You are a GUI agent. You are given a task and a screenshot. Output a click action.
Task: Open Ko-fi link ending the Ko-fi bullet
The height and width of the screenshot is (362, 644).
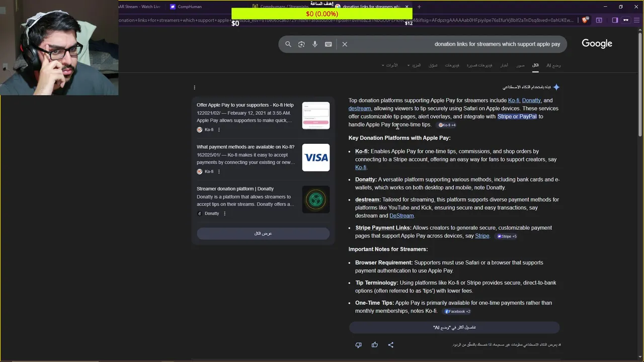tap(361, 167)
